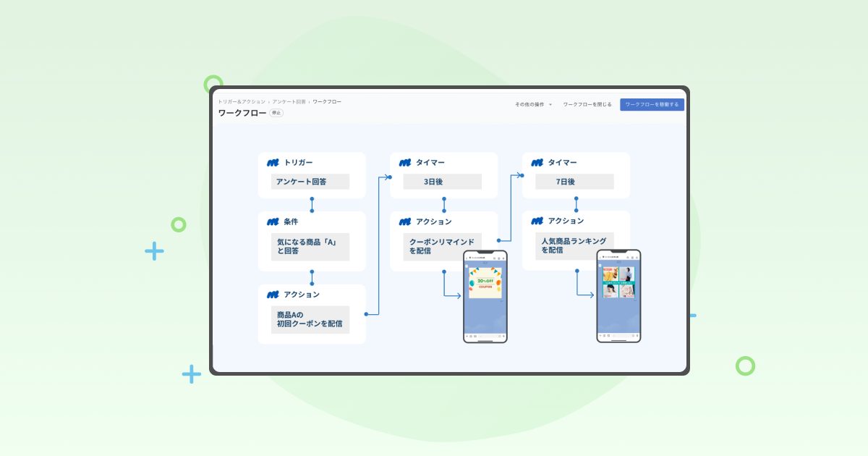
Task: Go to トリガー&アクション breadcrumb
Action: (x=242, y=102)
